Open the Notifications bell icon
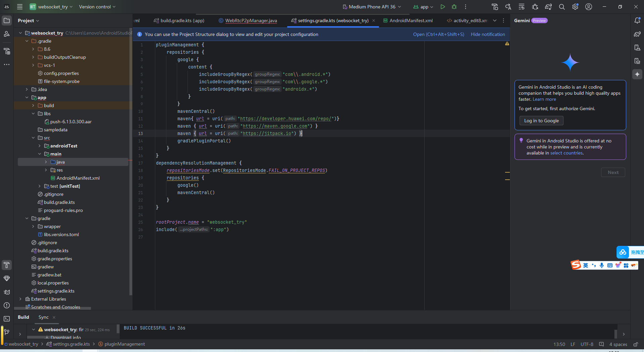This screenshot has width=644, height=352. (x=637, y=20)
